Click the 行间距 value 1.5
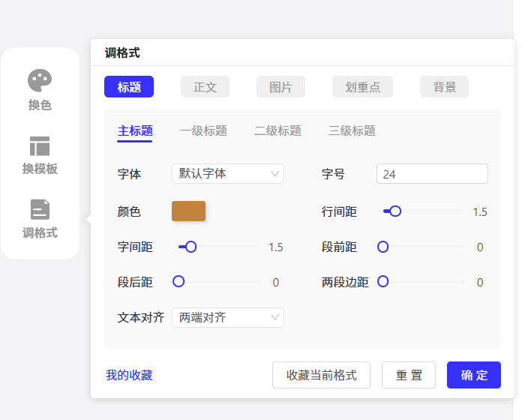 coord(480,212)
